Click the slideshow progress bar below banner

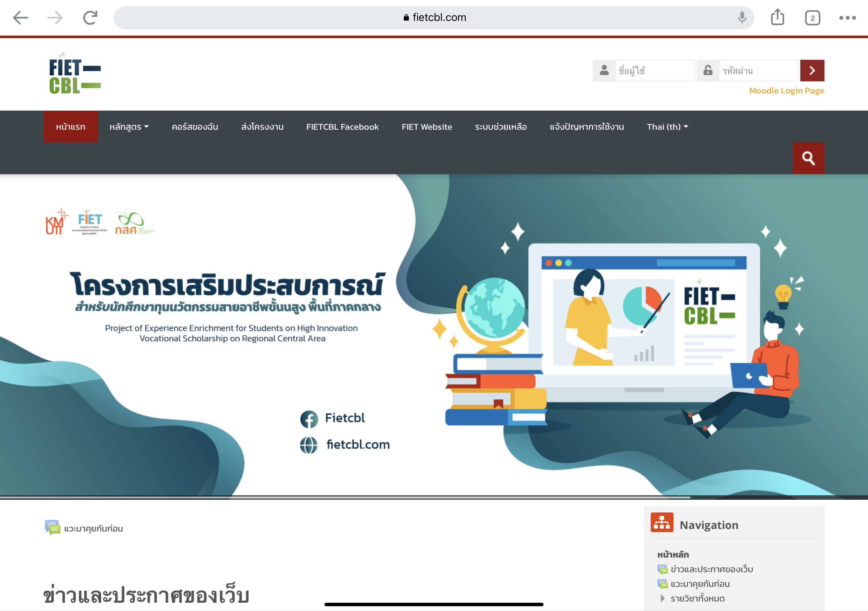[434, 497]
